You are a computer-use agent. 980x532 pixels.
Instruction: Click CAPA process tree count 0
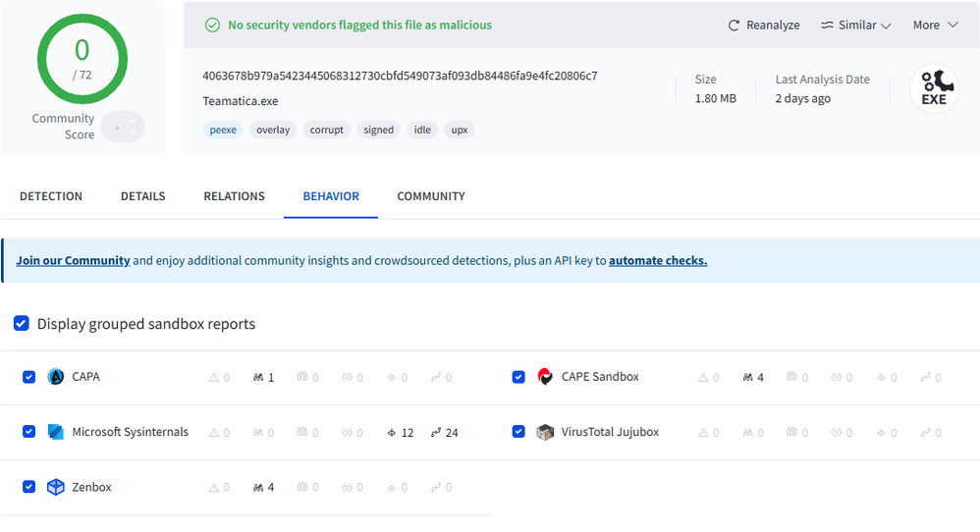441,377
